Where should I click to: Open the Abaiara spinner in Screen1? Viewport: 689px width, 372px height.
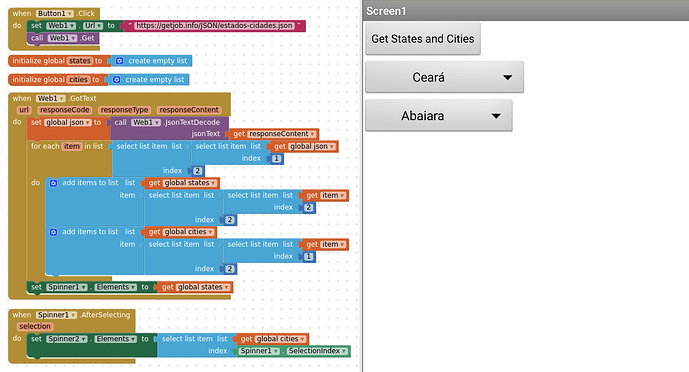(x=439, y=116)
